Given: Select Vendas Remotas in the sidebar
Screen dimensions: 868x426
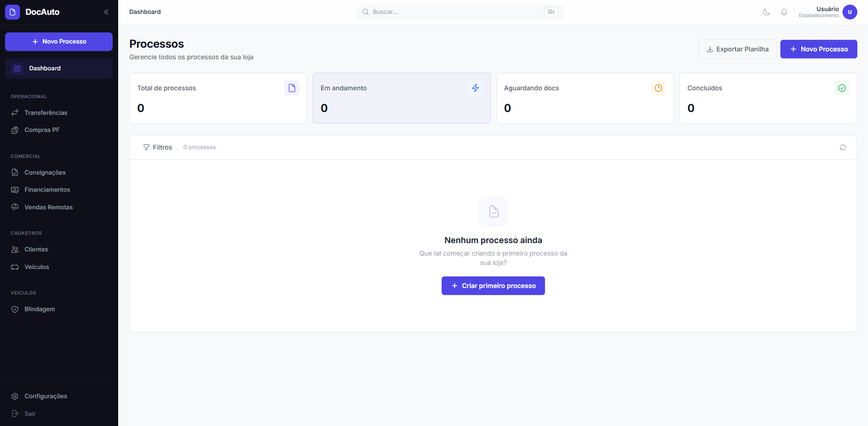Looking at the screenshot, I should [48, 207].
